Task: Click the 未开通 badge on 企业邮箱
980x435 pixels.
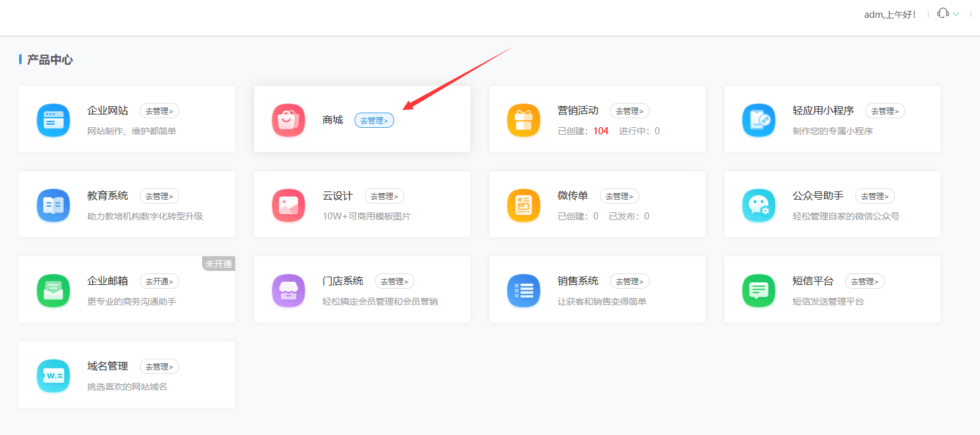Action: click(x=219, y=264)
